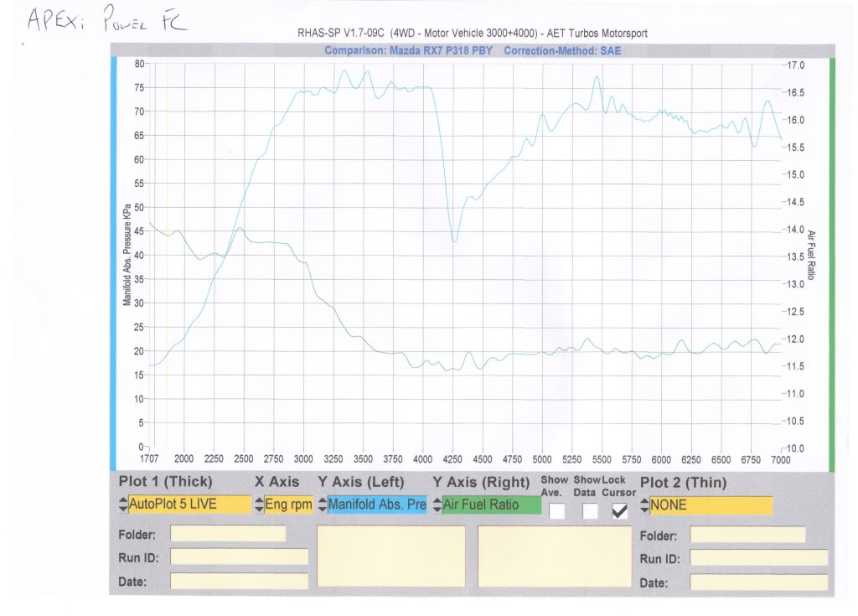Screen dimensions: 858x616
Task: Uncheck the Lock Cursor checkbox
Action: tap(620, 510)
